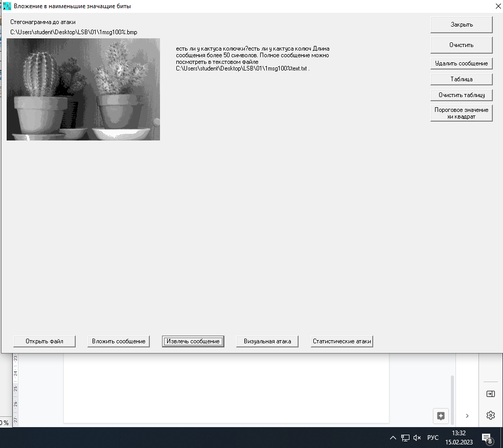
Task: Start the Визуальная атака
Action: 267,341
